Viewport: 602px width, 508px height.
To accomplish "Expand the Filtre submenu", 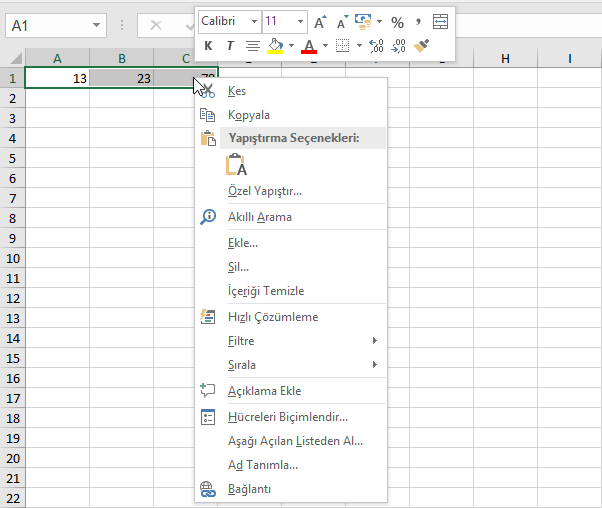I will point(291,341).
